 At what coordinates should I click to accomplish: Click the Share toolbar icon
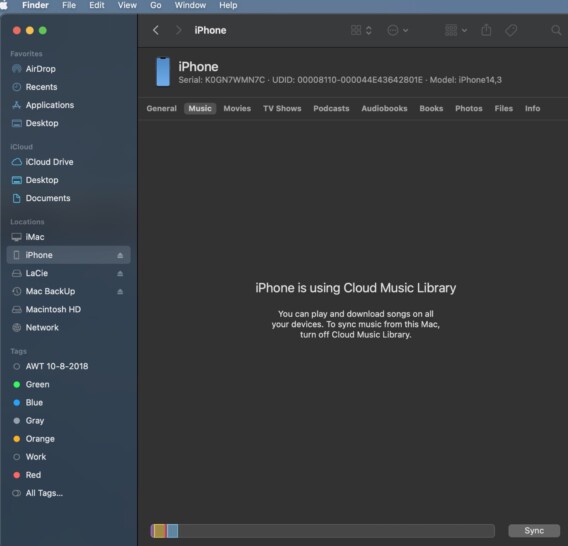(486, 30)
